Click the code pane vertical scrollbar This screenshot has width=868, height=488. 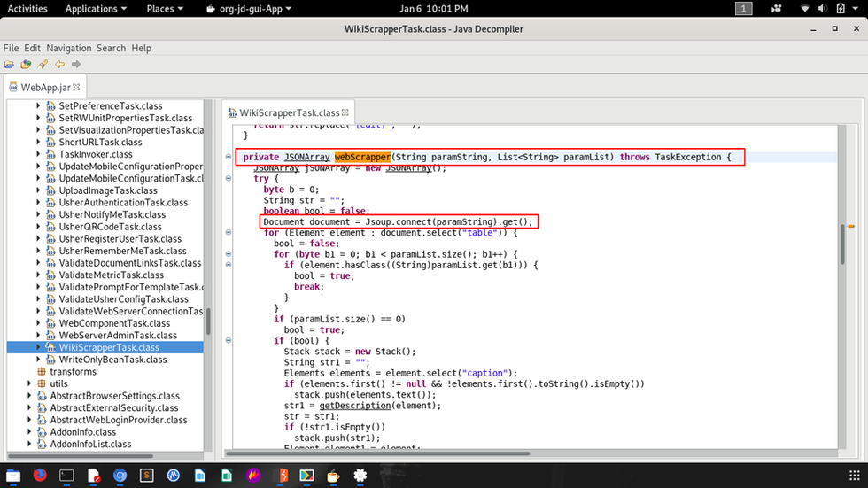842,244
